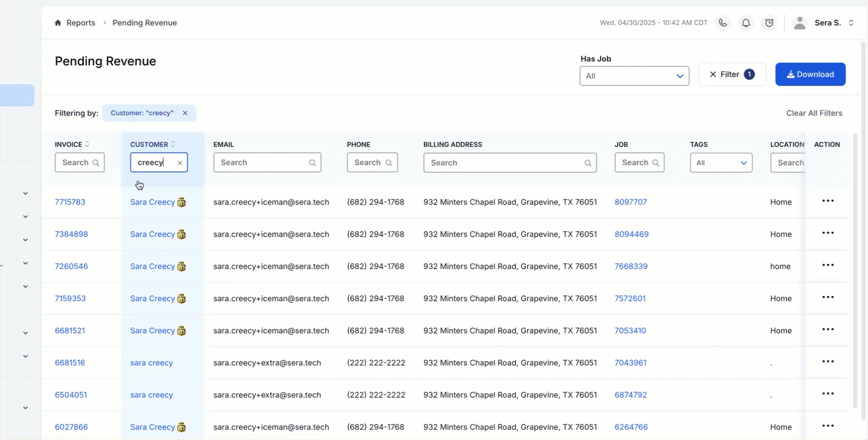The image size is (868, 440).
Task: Focus the Email search field
Action: coord(267,162)
